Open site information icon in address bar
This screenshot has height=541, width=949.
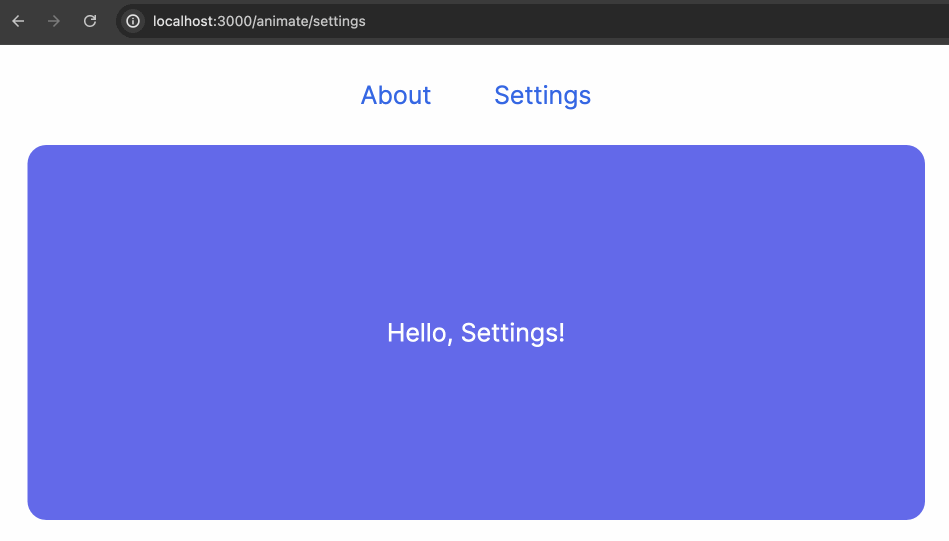click(x=133, y=21)
